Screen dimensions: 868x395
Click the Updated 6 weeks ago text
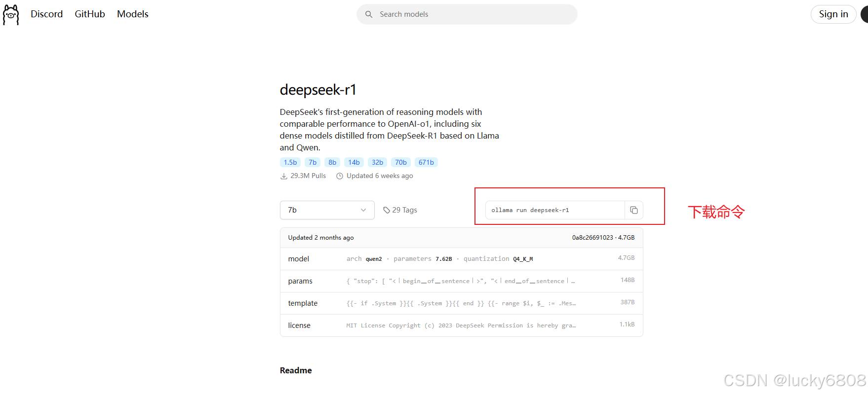(x=380, y=176)
